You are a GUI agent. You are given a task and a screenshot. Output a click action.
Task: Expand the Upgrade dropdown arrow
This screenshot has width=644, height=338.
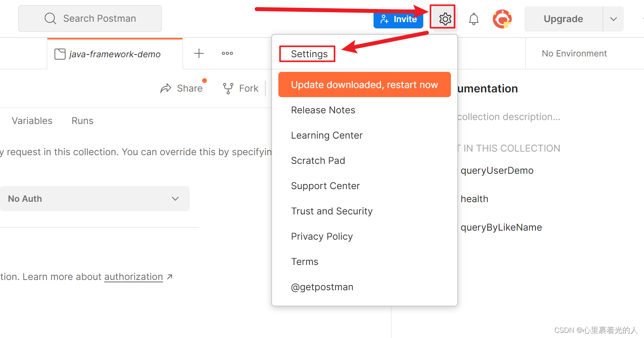613,19
